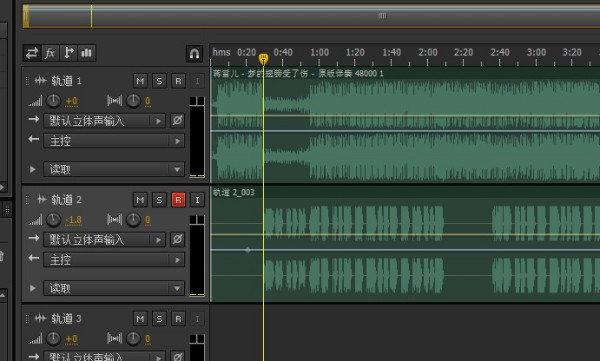Click the volume knob on 轨道 2

[53, 220]
